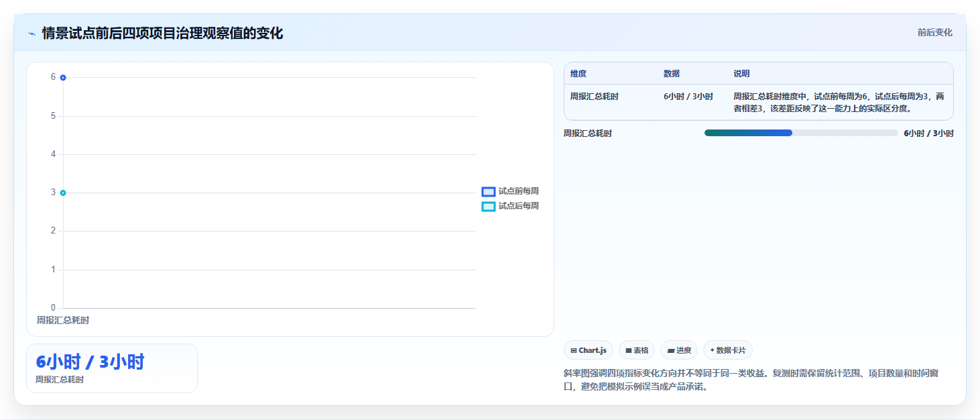
Task: Click the 说明 column header
Action: 741,74
